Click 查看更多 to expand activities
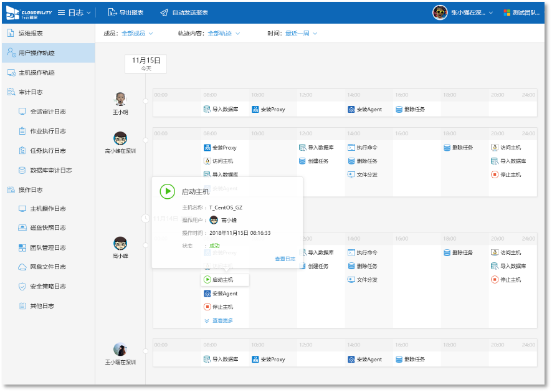The height and width of the screenshot is (392, 552). 222,320
